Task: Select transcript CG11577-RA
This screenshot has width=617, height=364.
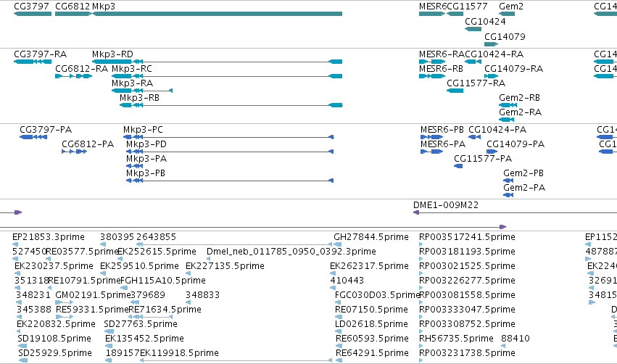Action: click(x=476, y=83)
